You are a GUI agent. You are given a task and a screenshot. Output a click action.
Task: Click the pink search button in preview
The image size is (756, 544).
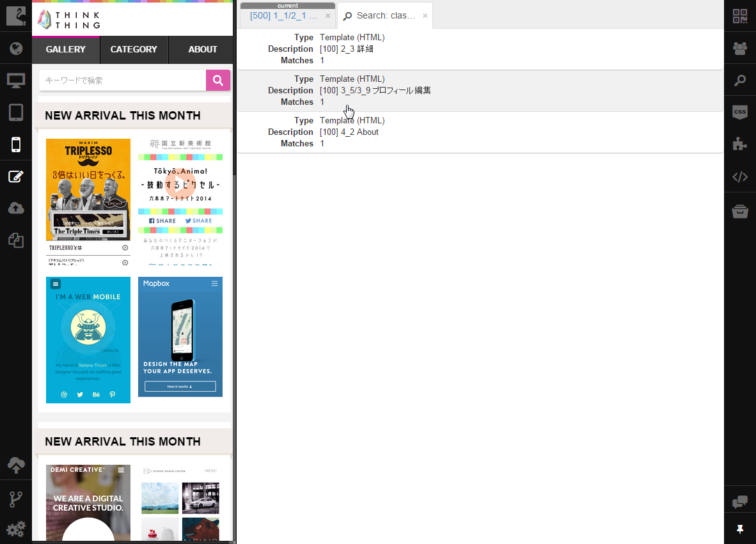click(x=218, y=81)
